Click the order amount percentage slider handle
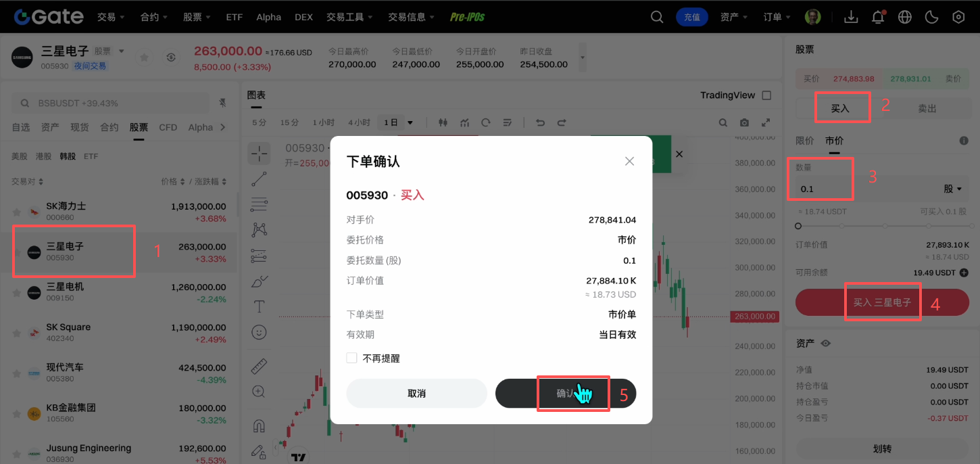 (x=798, y=226)
